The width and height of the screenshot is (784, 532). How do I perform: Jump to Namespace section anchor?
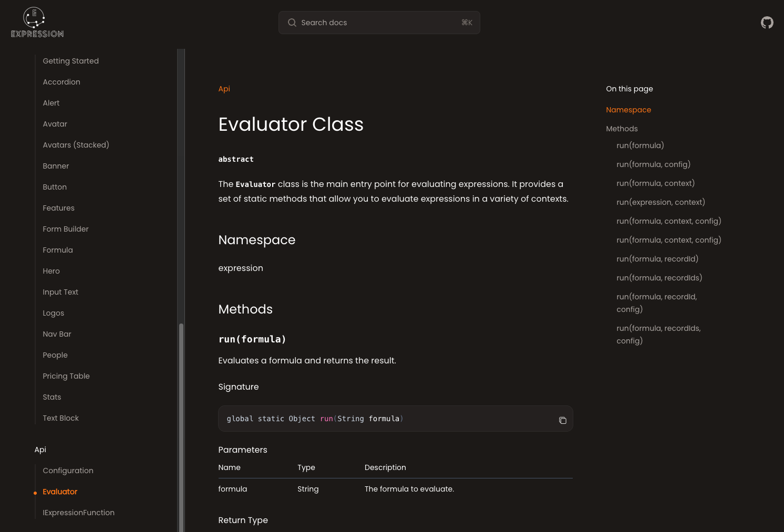coord(628,110)
